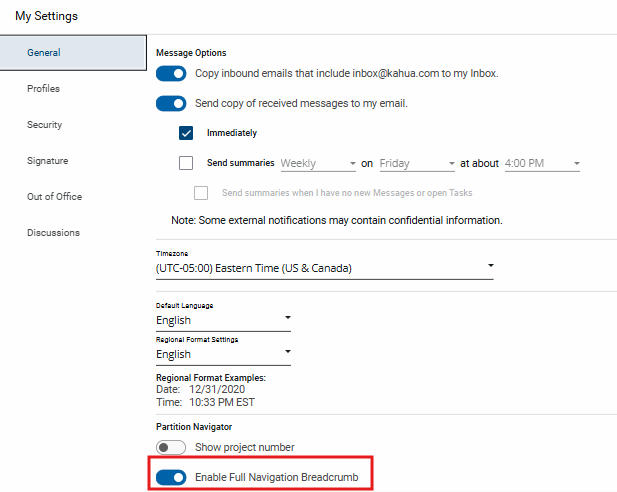Turn off Enable Full Navigation Breadcrumb toggle
617x492 pixels.
172,477
